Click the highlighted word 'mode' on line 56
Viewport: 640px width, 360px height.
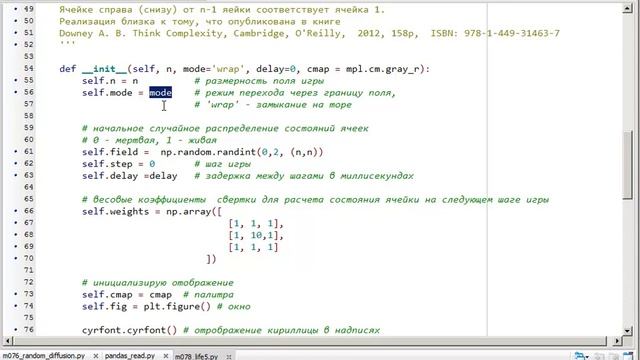(160, 93)
